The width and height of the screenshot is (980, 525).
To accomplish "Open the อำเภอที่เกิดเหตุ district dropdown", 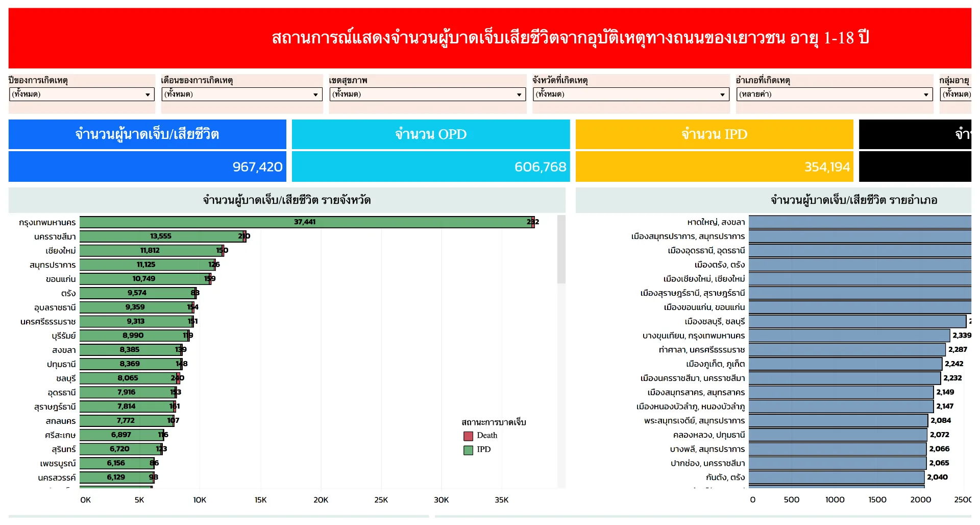I will click(x=835, y=94).
